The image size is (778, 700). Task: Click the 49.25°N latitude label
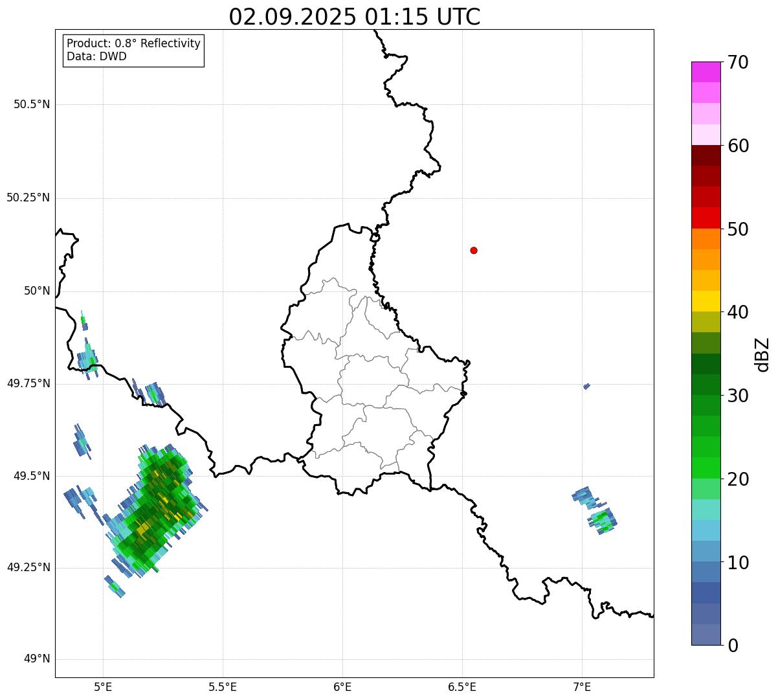(x=28, y=567)
